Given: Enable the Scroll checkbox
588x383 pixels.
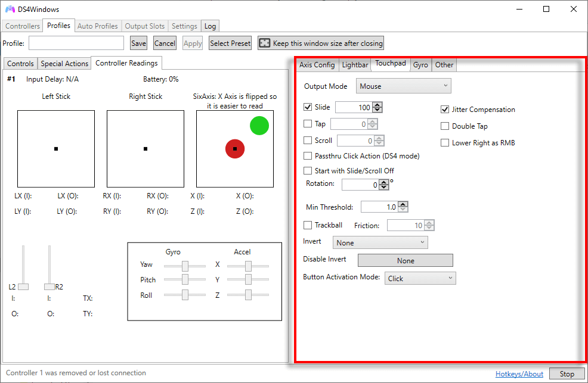Looking at the screenshot, I should coord(308,141).
